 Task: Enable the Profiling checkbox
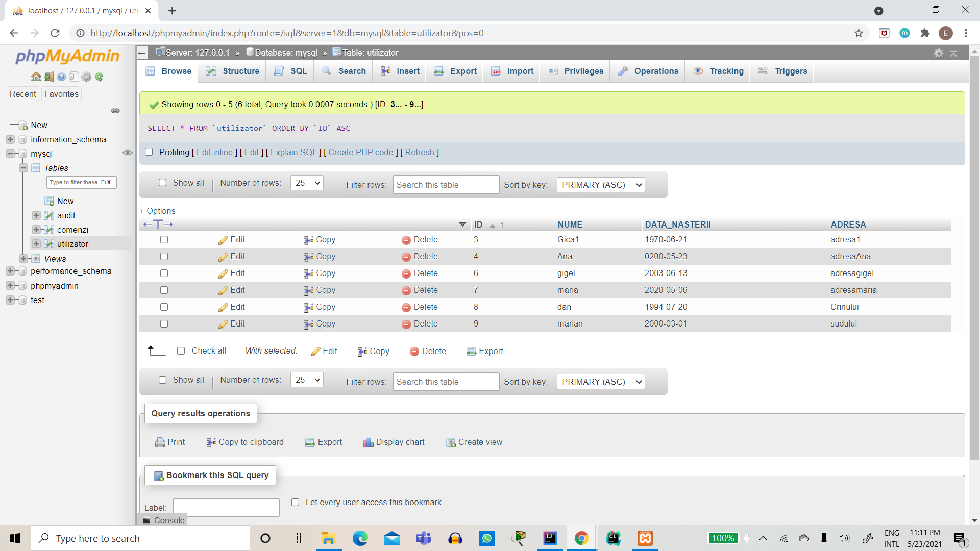[x=149, y=152]
